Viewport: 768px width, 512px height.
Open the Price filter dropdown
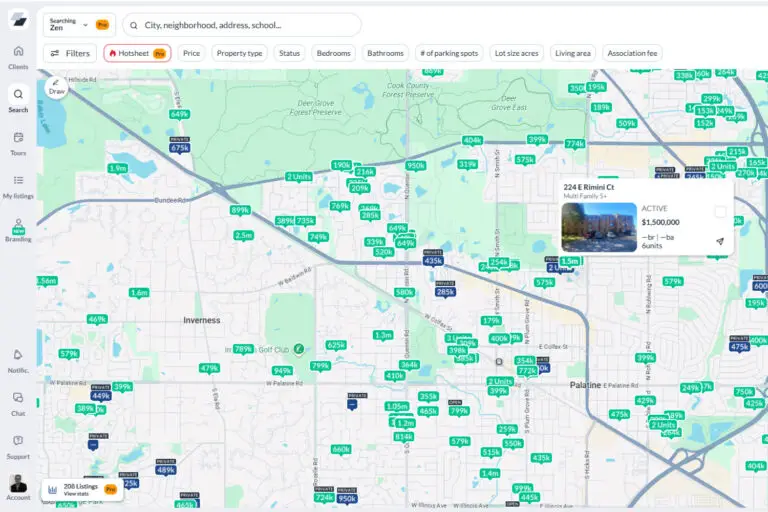click(x=191, y=53)
